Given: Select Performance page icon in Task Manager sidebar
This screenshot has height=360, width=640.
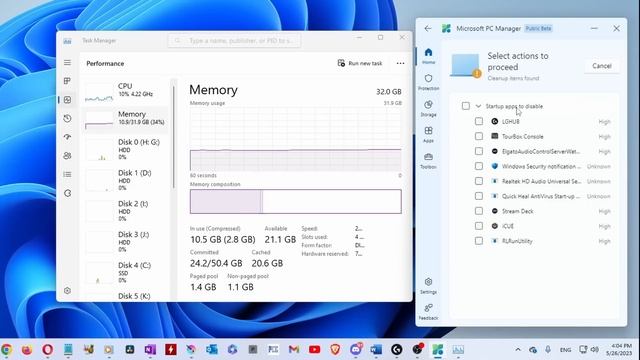Looking at the screenshot, I should coord(67,100).
